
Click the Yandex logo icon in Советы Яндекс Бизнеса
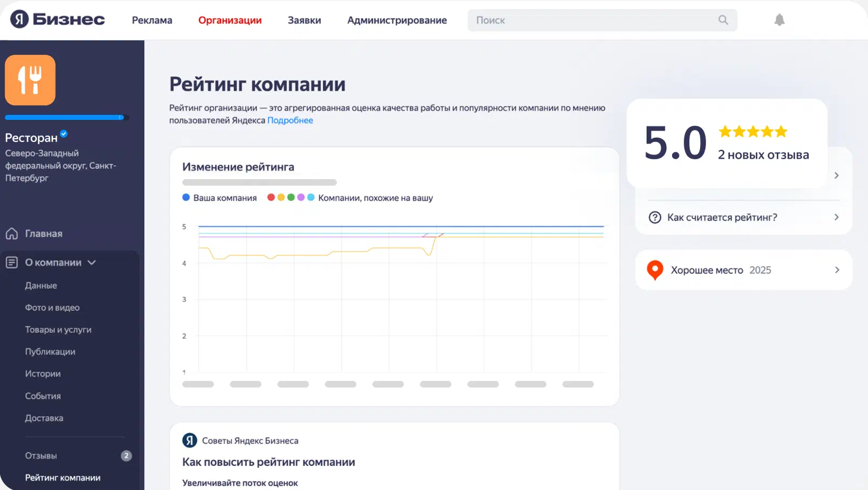pyautogui.click(x=189, y=440)
